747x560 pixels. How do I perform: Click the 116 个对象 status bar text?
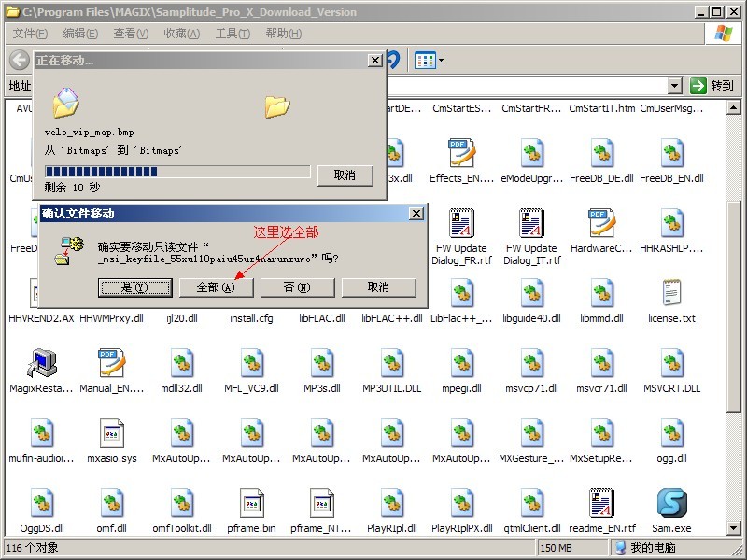32,548
